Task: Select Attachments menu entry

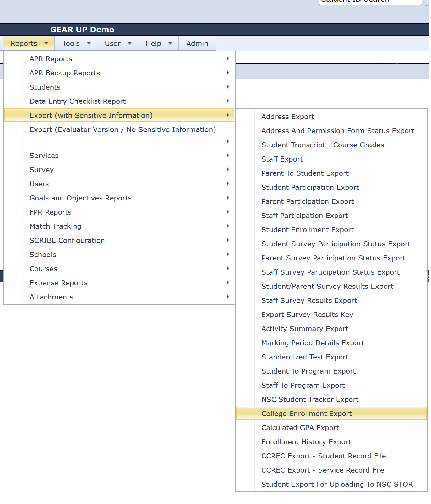Action: point(119,297)
